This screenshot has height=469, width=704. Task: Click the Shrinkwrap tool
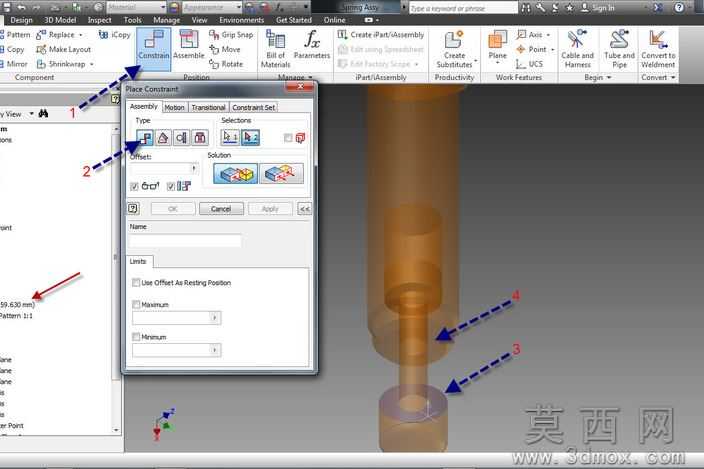pyautogui.click(x=62, y=64)
